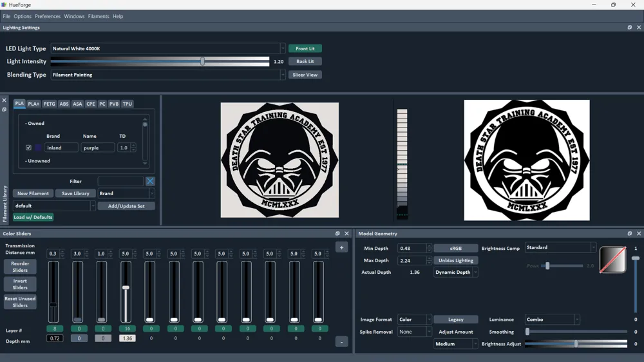Open the File menu

click(6, 17)
